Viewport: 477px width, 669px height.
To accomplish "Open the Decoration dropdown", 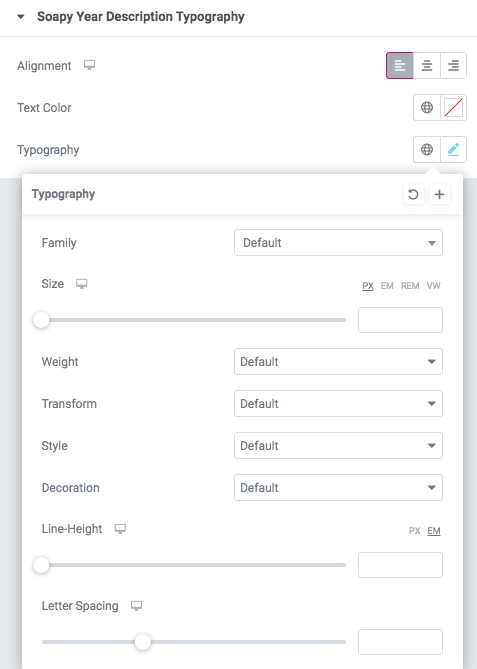I will [x=338, y=488].
